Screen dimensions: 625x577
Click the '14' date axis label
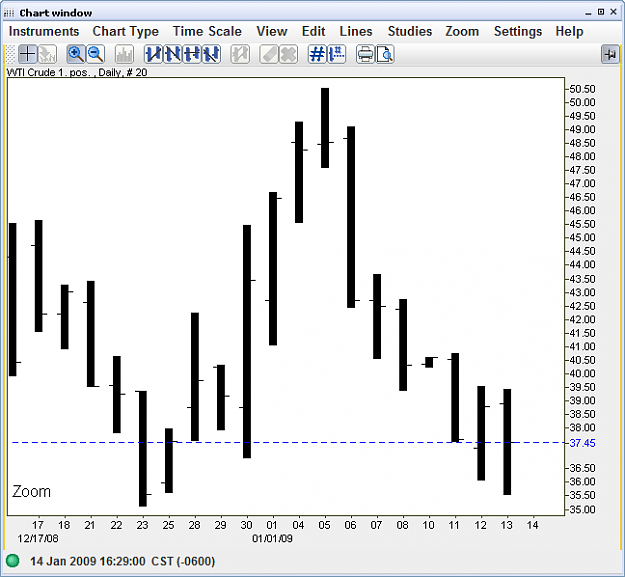(x=532, y=525)
